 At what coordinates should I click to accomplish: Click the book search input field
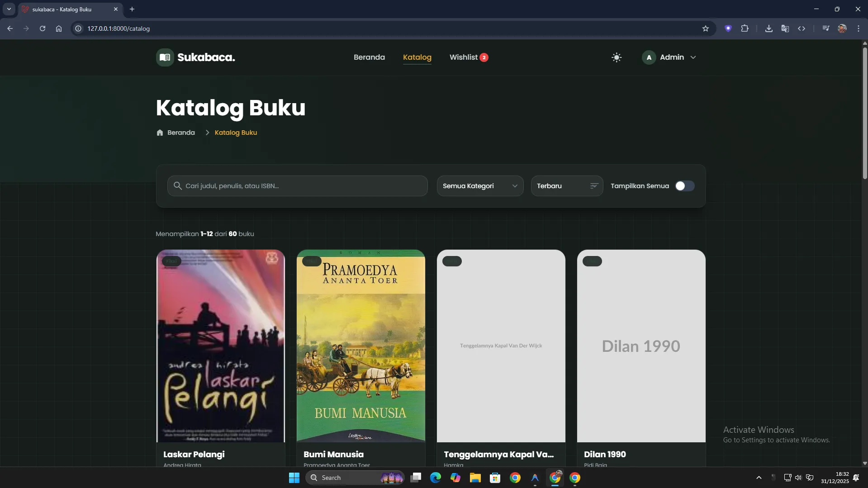303,186
